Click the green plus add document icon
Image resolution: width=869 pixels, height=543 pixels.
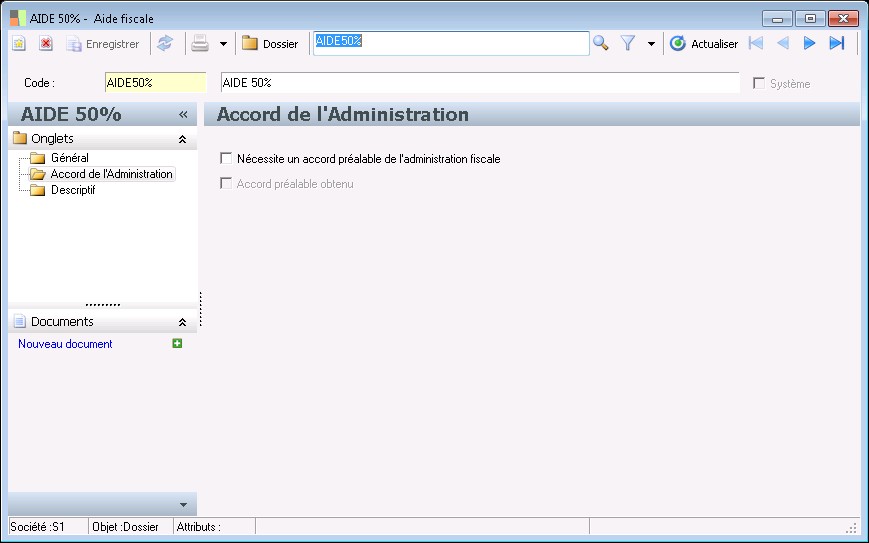177,344
